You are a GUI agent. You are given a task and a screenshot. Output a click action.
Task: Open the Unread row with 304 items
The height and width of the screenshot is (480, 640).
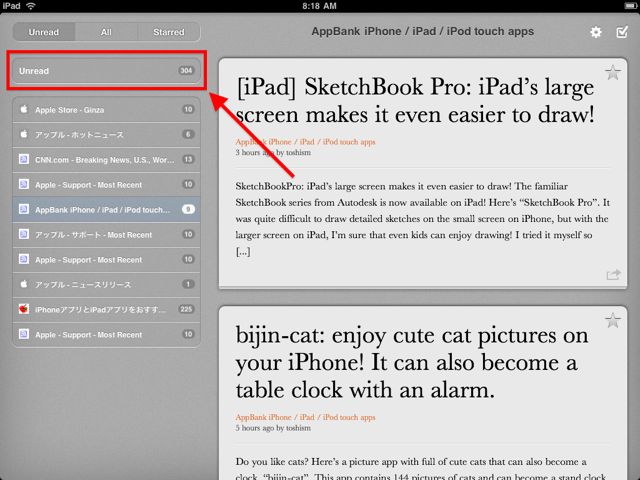[x=107, y=71]
